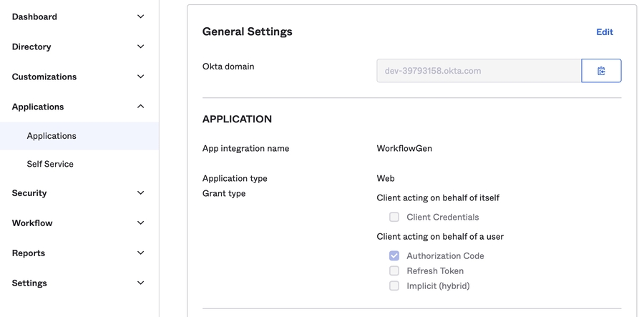This screenshot has width=644, height=317.
Task: Toggle the Client Credentials checkbox
Action: coord(394,217)
